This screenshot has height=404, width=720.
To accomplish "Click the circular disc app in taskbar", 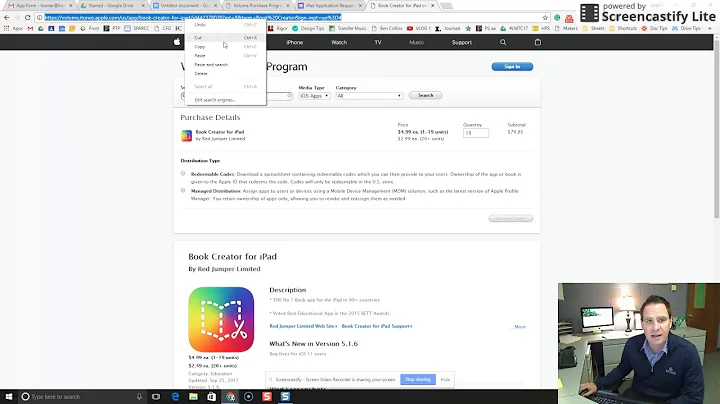I will click(248, 396).
